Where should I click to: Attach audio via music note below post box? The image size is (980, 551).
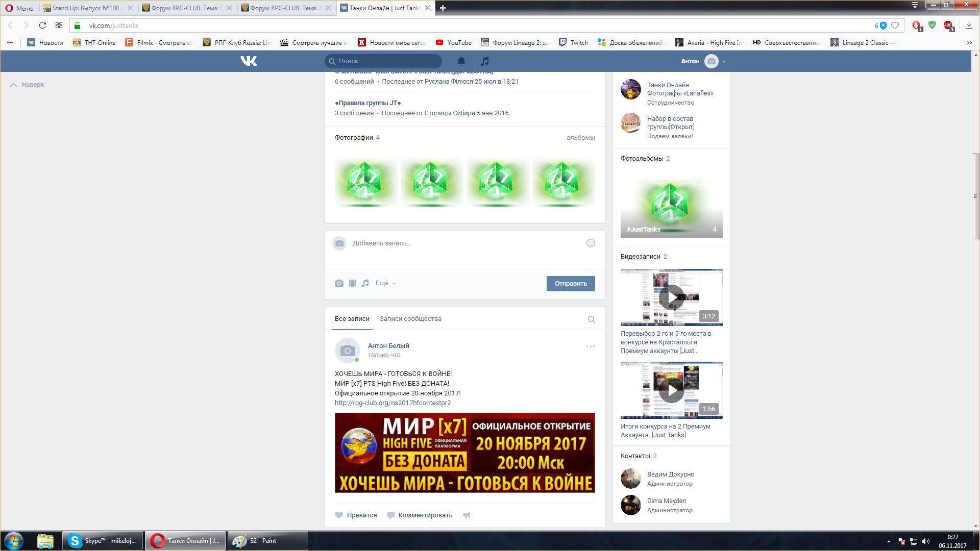pos(365,283)
